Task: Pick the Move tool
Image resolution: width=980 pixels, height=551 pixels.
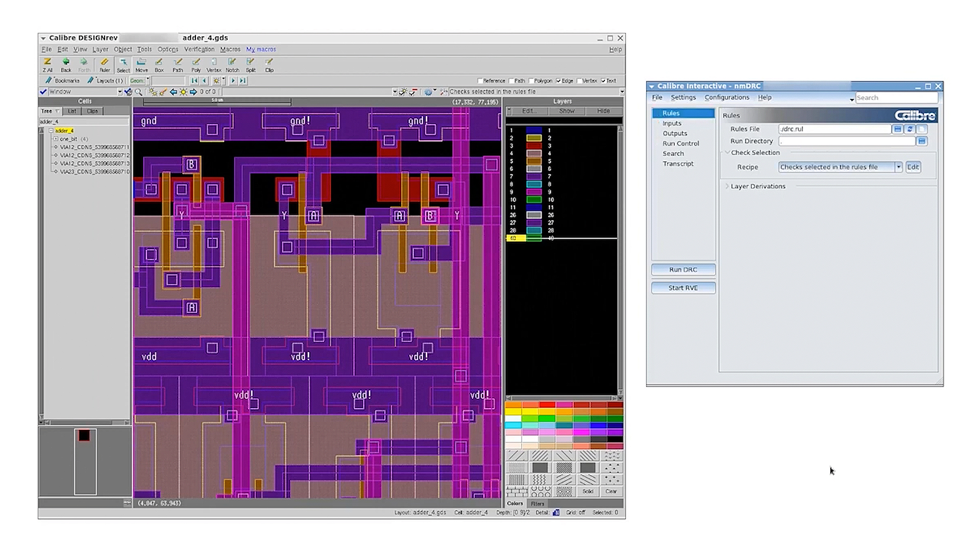Action: click(x=142, y=63)
